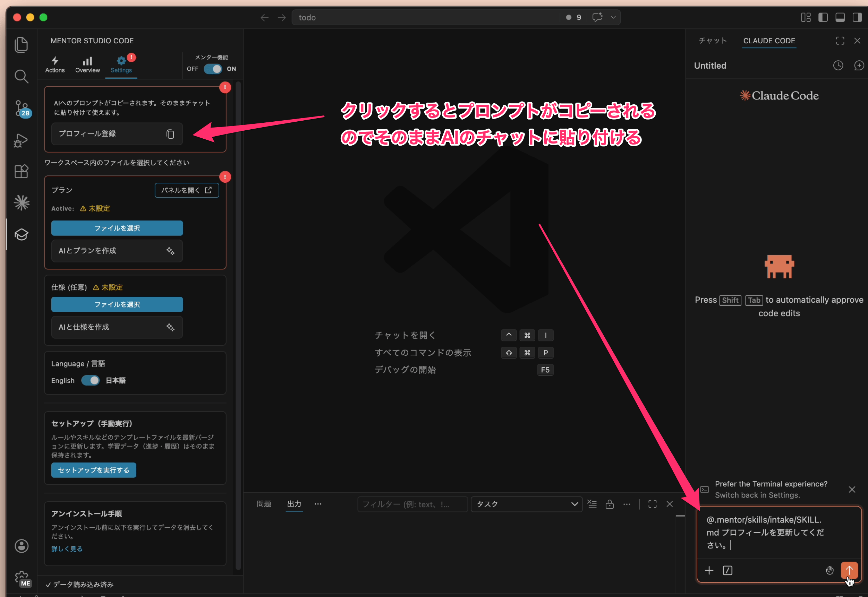
Task: Click ファイルを選択 under プラン
Action: pos(117,228)
